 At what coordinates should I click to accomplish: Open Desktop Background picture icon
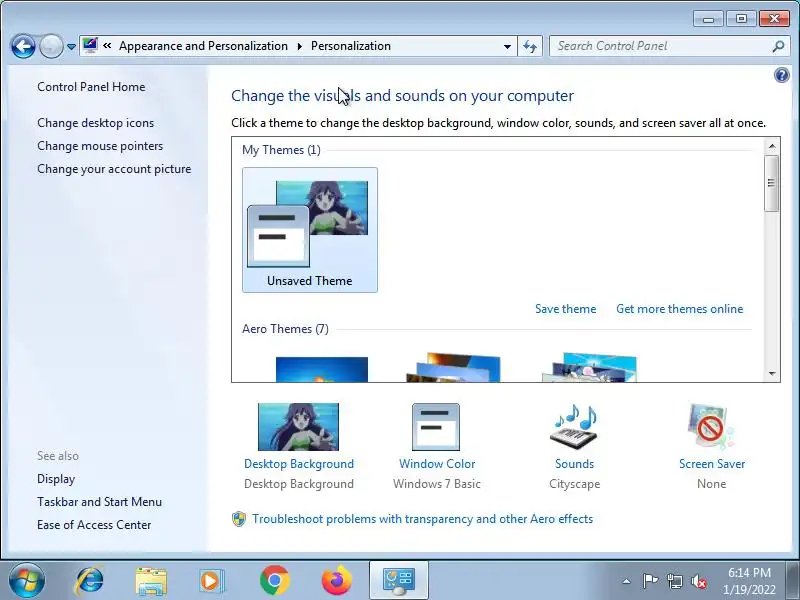(298, 427)
